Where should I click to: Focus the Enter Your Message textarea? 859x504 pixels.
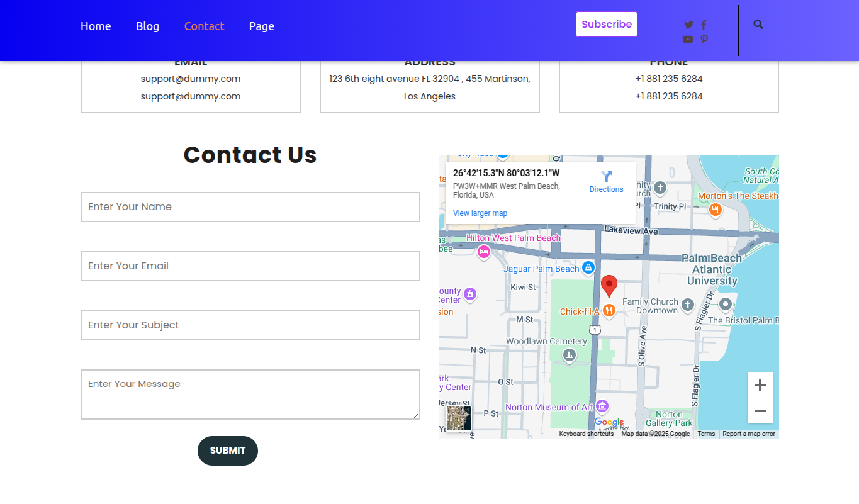[250, 395]
